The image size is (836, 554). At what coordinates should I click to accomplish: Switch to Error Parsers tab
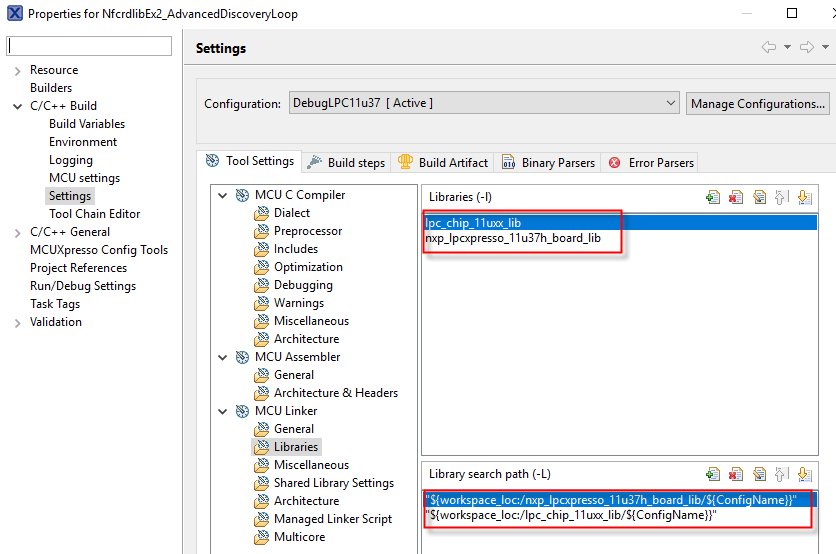[651, 163]
